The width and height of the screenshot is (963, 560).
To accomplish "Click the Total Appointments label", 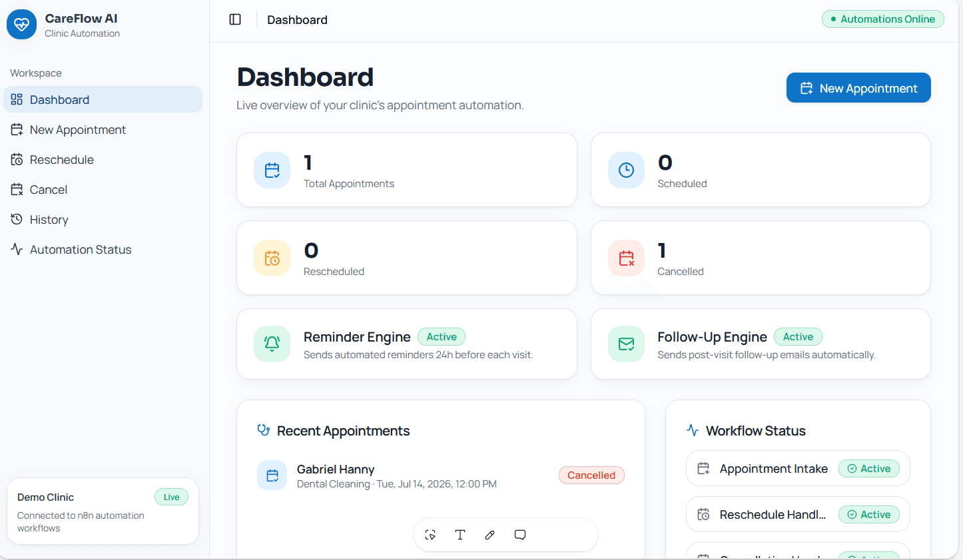I will tap(349, 184).
